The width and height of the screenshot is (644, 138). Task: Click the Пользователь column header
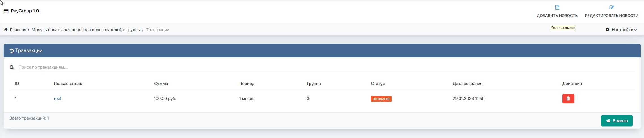[68, 84]
